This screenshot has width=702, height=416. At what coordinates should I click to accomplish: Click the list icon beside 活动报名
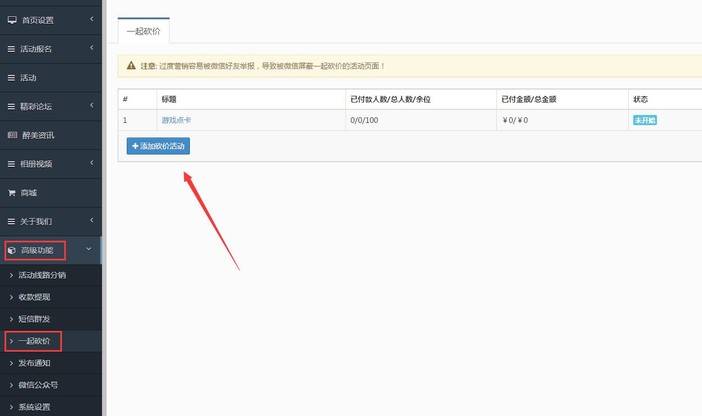(x=12, y=49)
